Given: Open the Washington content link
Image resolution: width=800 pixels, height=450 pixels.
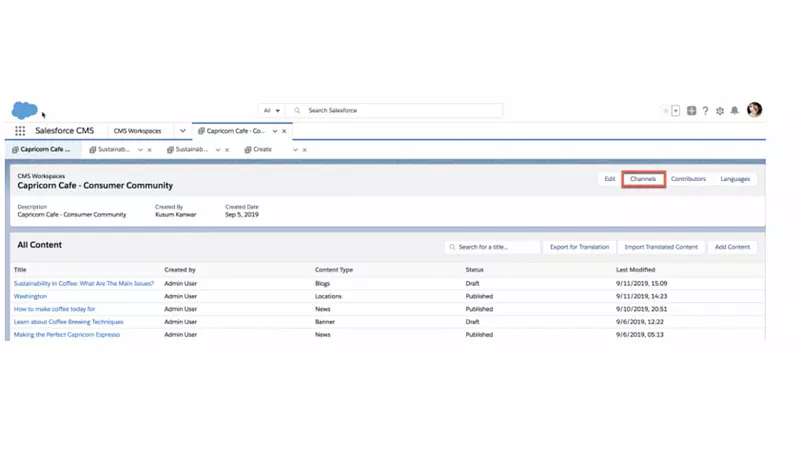Looking at the screenshot, I should pyautogui.click(x=30, y=296).
